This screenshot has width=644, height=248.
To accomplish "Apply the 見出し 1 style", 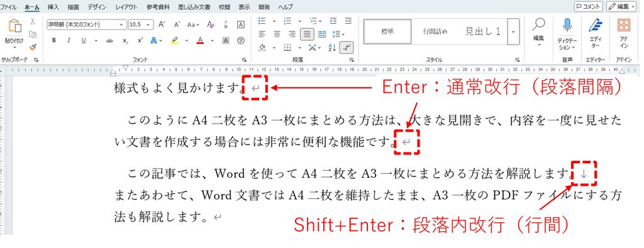I will [483, 31].
